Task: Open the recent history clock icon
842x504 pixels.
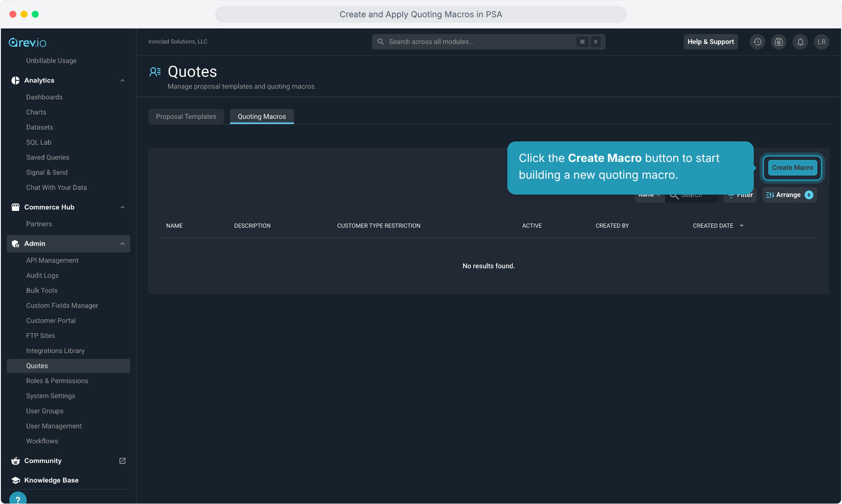Action: pyautogui.click(x=758, y=42)
